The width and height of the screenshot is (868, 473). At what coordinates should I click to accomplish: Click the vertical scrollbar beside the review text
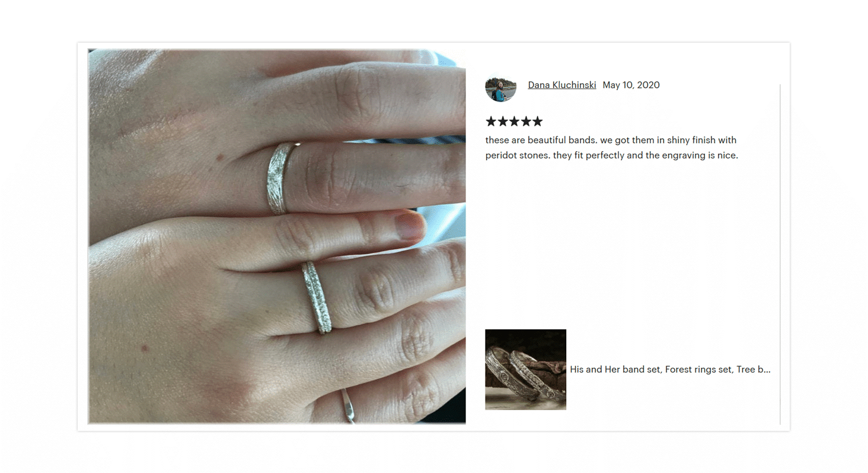(780, 254)
